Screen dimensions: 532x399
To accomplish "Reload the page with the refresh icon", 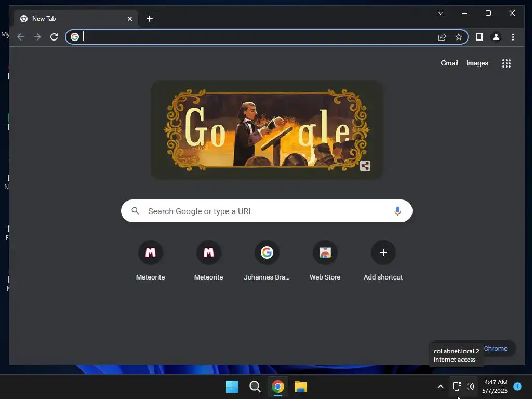I will [54, 37].
